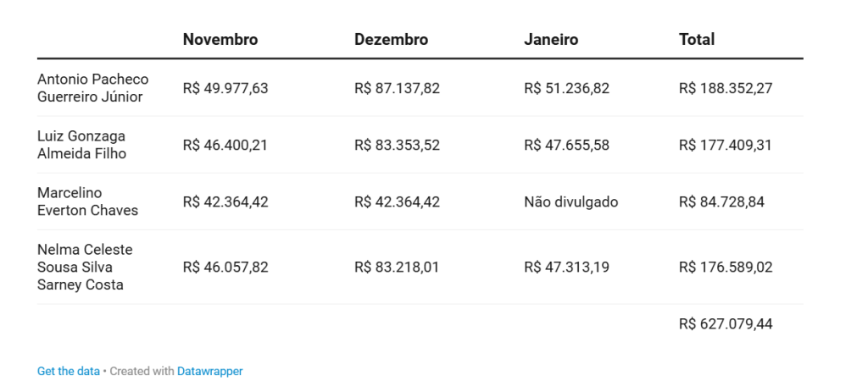The image size is (868, 392).
Task: Open the Datawrapper link in the footer
Action: point(209,371)
